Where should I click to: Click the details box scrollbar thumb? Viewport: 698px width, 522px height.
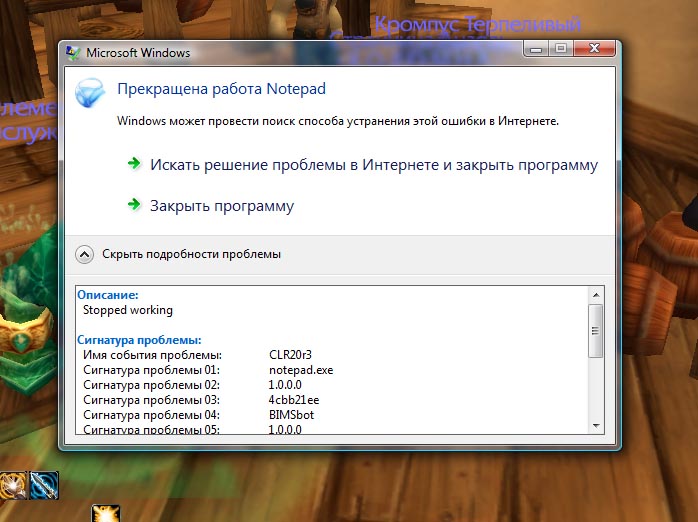tap(596, 331)
